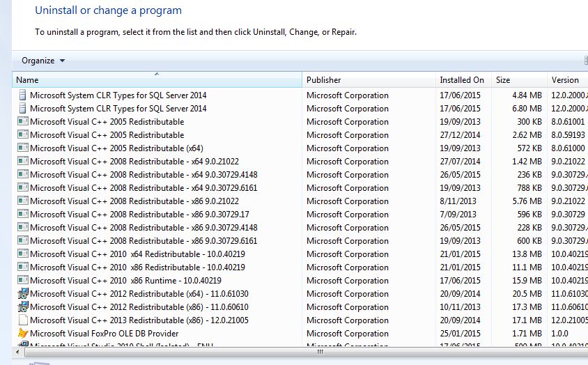Click the 13.8 MB size cell
The image size is (588, 365).
pyautogui.click(x=527, y=254)
